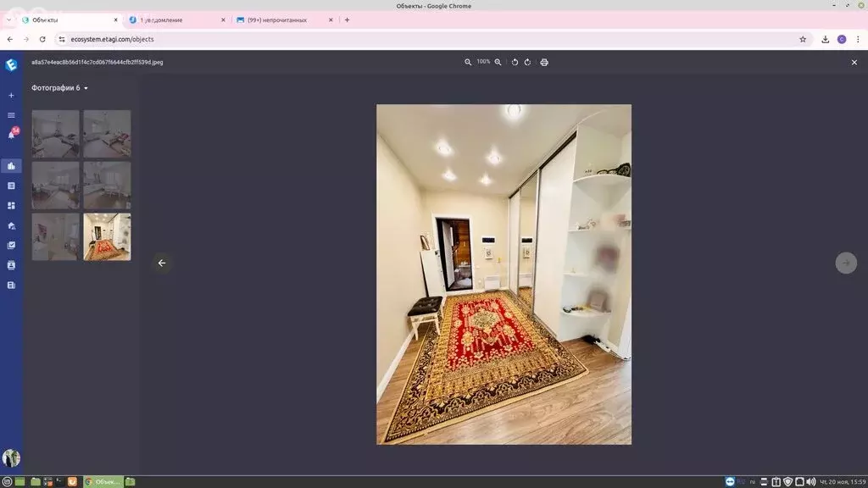Click the user avatar at sidebar bottom
The image size is (868, 488).
[11, 457]
